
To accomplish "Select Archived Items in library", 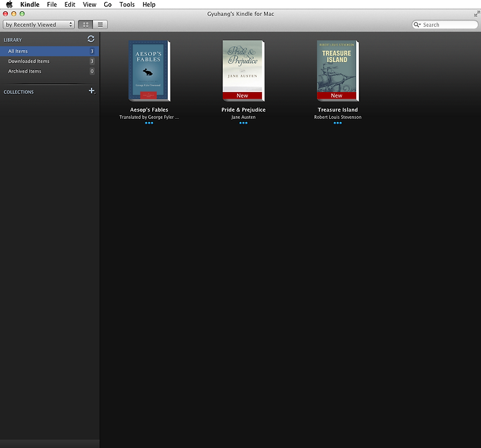I will coord(49,71).
